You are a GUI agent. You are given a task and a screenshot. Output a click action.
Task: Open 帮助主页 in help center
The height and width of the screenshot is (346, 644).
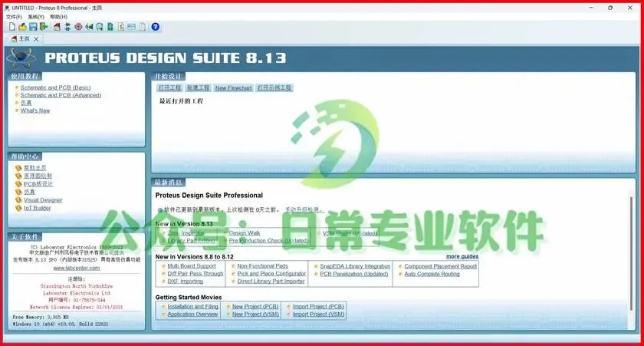(35, 168)
